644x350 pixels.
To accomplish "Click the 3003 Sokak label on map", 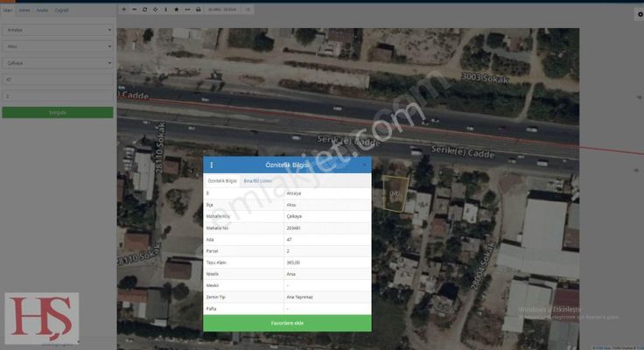I will coord(485,78).
